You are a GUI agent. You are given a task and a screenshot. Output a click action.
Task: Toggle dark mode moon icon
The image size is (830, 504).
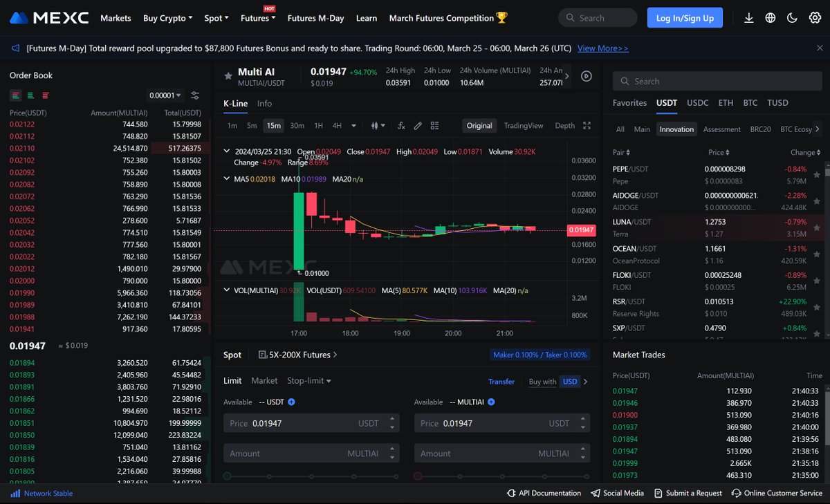[793, 18]
